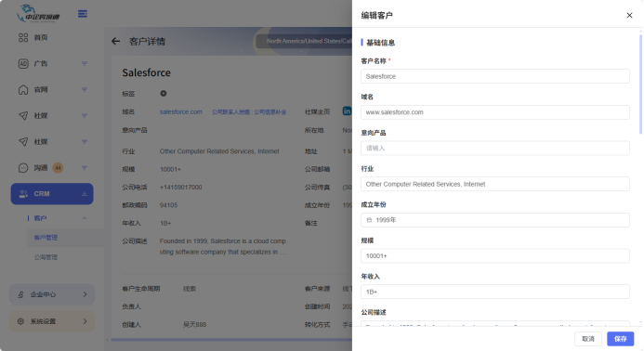Click the 公司联系人挖掘 link
This screenshot has width=644, height=351.
[x=230, y=111]
